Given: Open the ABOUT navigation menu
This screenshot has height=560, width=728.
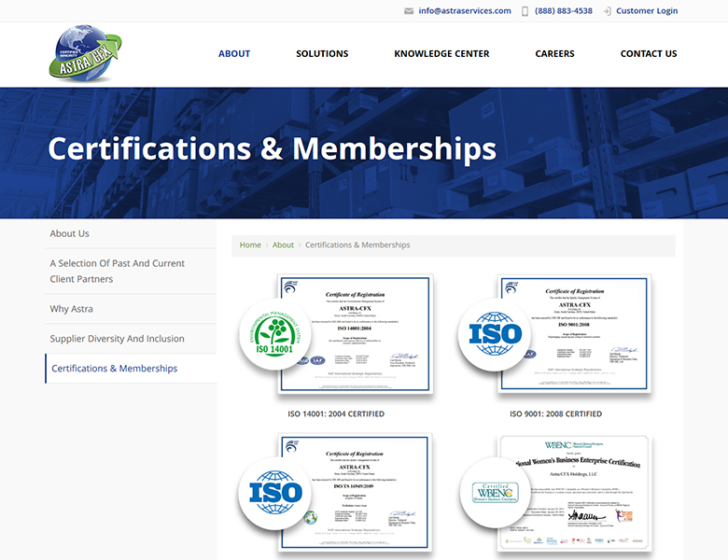Looking at the screenshot, I should [234, 54].
